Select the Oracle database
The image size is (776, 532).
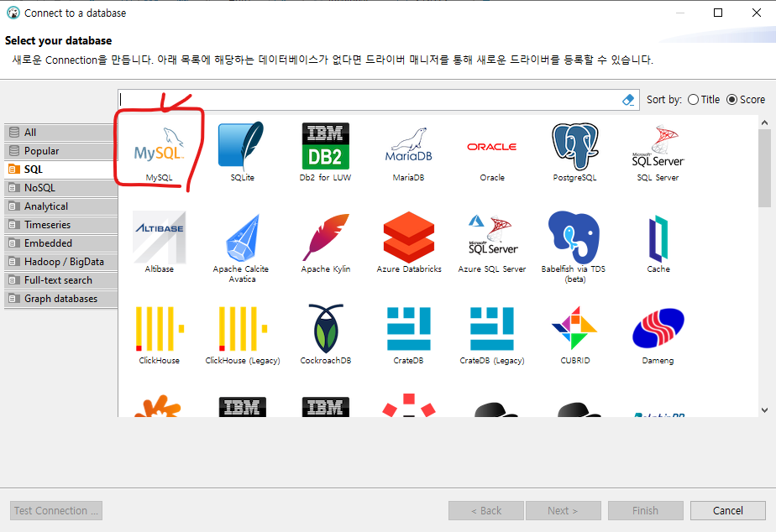492,147
